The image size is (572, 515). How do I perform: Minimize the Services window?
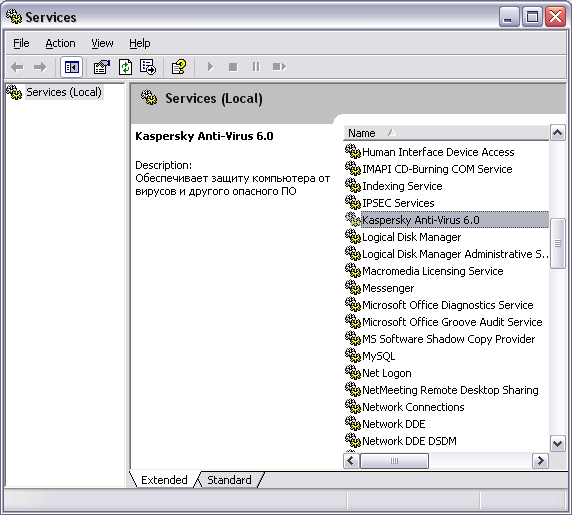coord(509,17)
